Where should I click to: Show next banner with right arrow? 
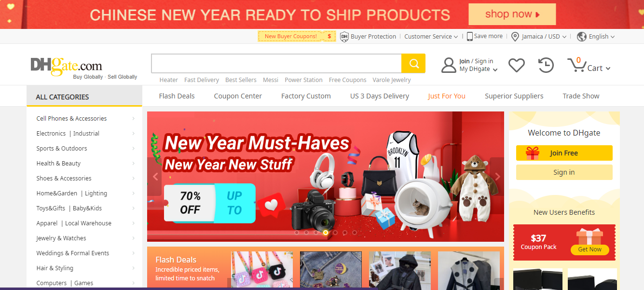(497, 177)
